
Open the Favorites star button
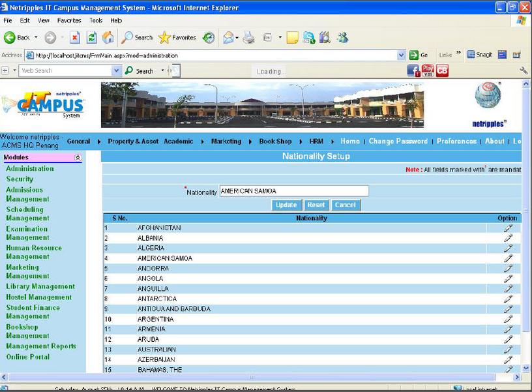click(x=177, y=37)
